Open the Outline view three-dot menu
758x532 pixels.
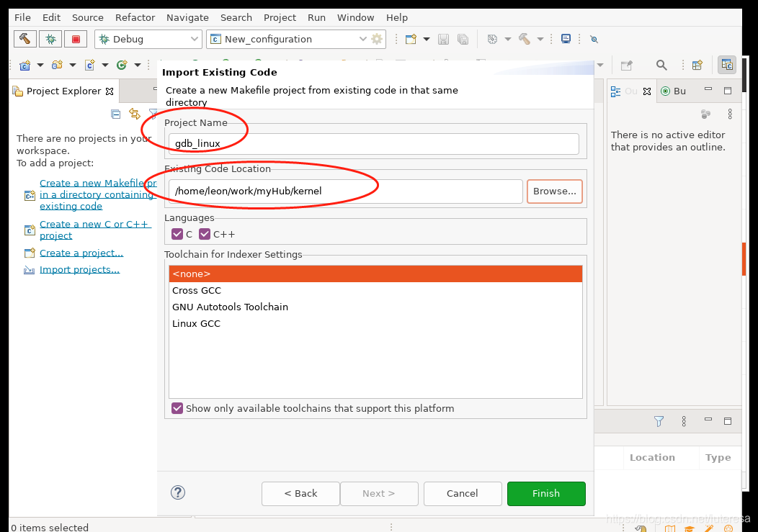point(730,114)
